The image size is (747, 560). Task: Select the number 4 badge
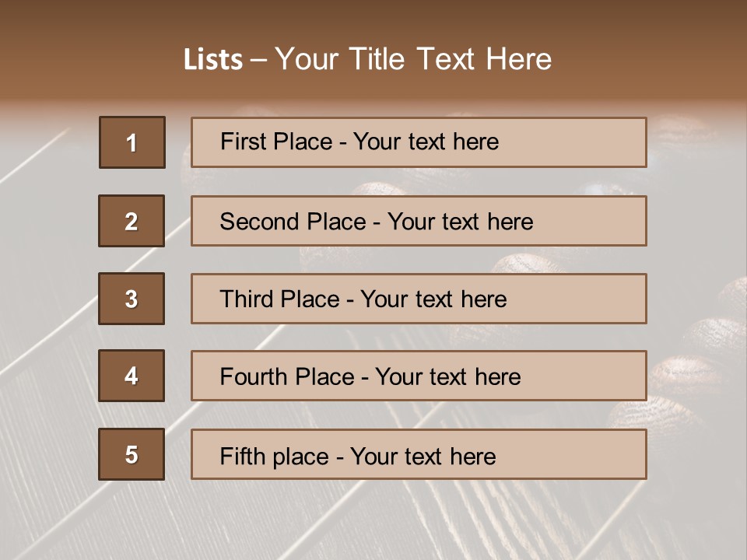coord(132,376)
